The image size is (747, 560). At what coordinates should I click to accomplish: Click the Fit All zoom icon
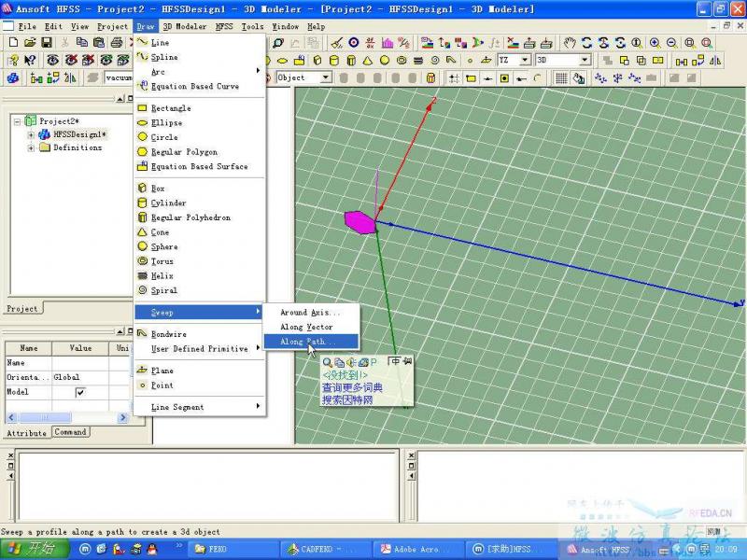[689, 43]
